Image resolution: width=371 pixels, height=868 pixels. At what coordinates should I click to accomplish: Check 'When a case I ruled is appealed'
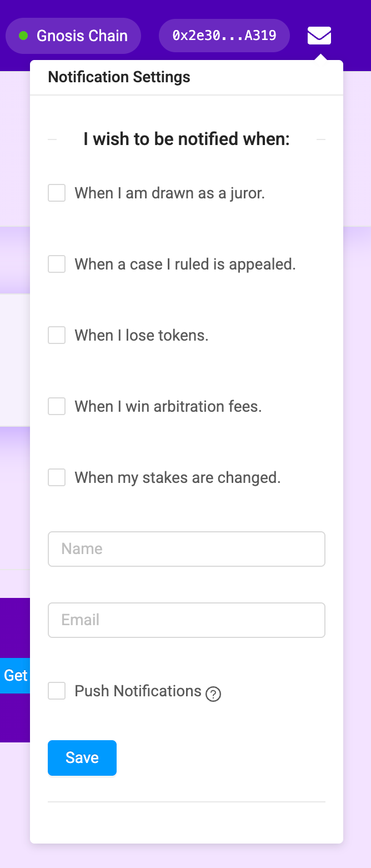[57, 264]
